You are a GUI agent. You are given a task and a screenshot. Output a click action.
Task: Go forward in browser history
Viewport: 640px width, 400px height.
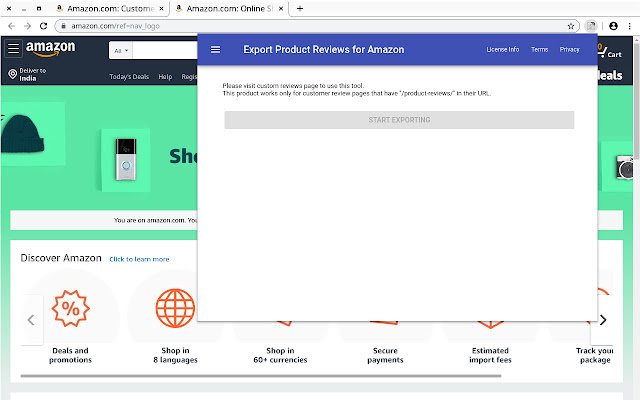tap(27, 26)
